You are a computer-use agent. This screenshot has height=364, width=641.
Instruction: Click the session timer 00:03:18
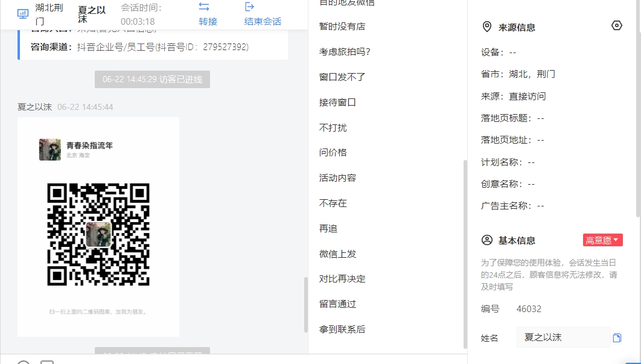coord(138,21)
